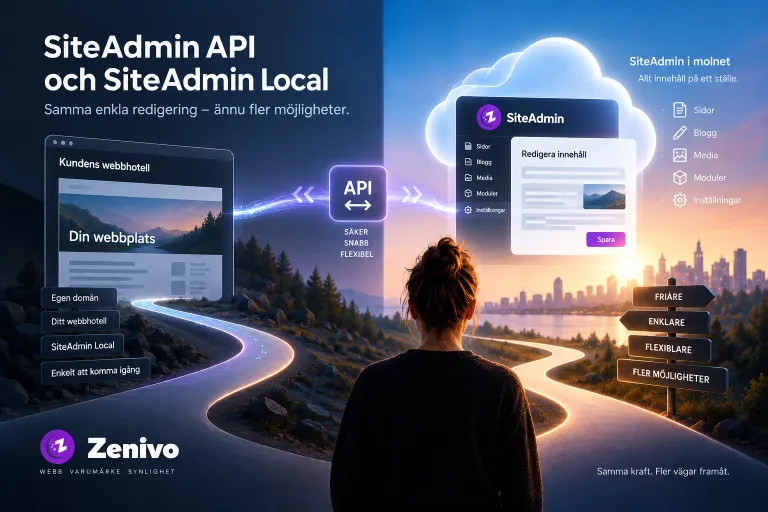Click the Media icon in SiteAdmin sidebar

[x=468, y=177]
